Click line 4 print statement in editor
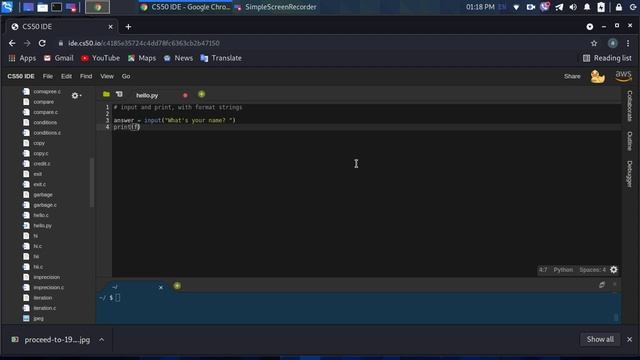 click(127, 127)
